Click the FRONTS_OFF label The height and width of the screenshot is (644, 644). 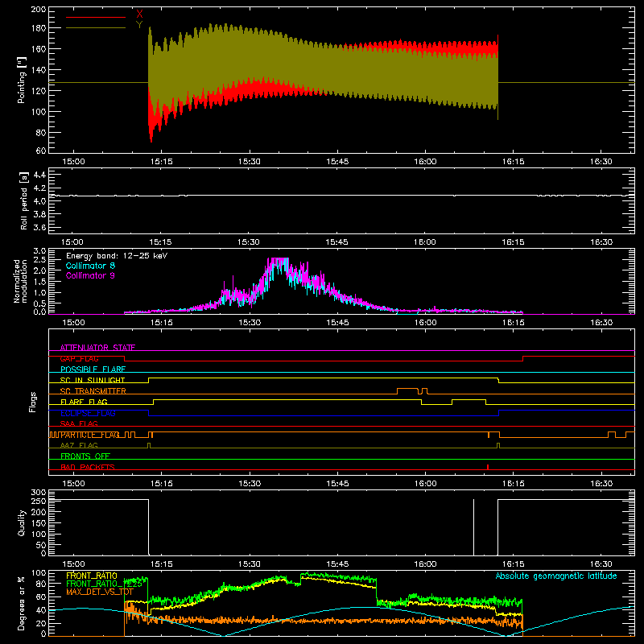[x=85, y=456]
